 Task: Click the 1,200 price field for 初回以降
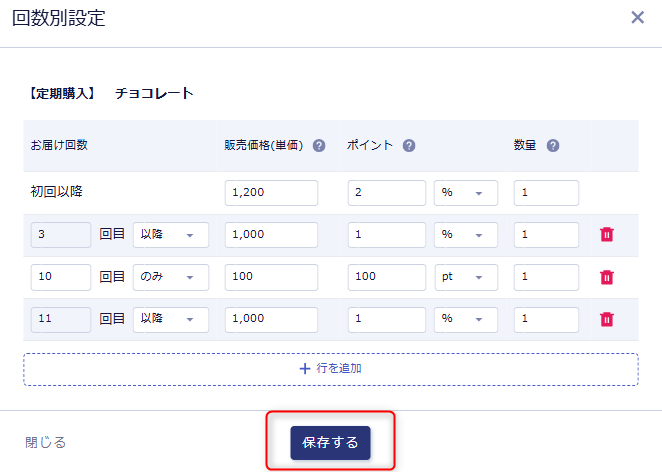point(271,193)
